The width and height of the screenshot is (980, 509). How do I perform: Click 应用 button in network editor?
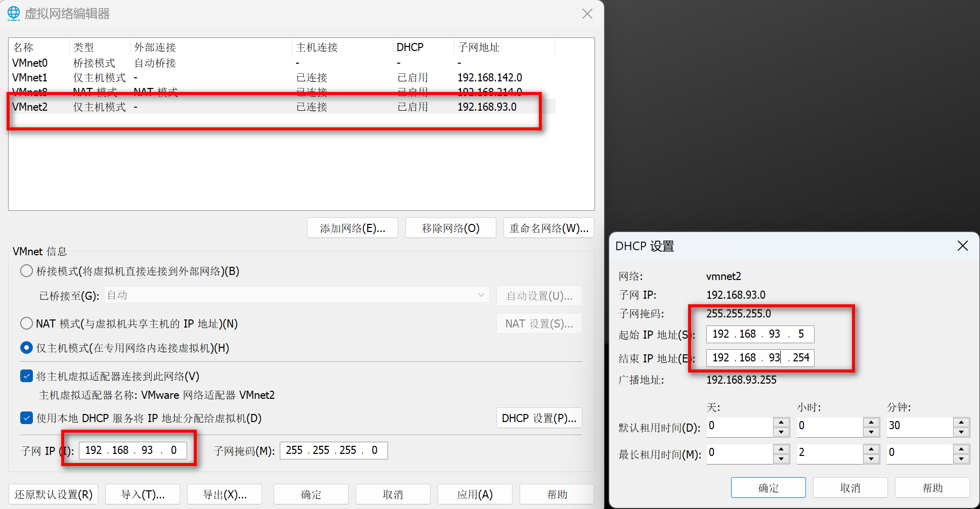click(x=475, y=494)
